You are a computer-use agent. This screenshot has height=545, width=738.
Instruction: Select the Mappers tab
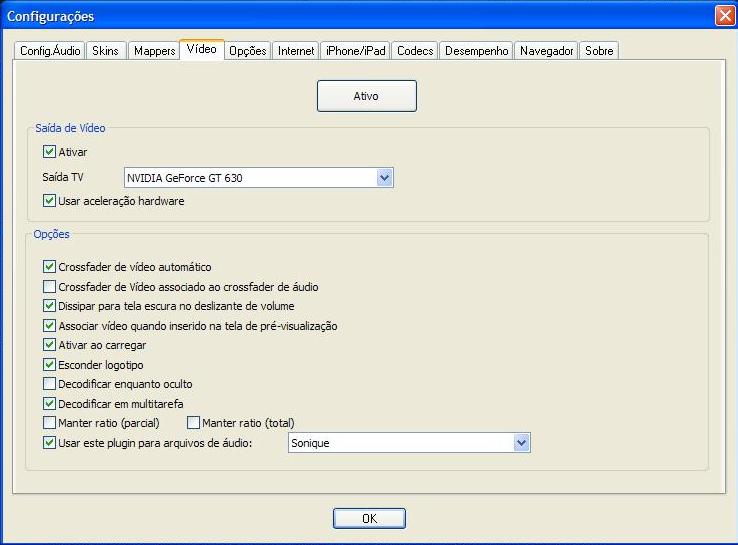pos(154,51)
